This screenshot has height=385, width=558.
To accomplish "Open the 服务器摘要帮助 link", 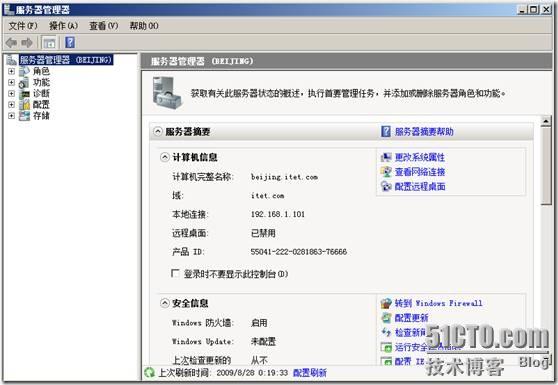I will coord(424,132).
